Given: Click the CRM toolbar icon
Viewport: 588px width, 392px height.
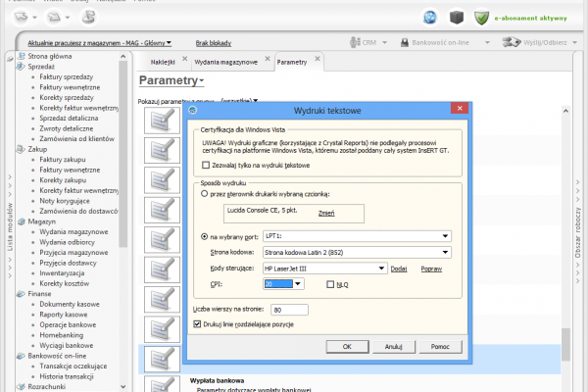Looking at the screenshot, I should 357,43.
